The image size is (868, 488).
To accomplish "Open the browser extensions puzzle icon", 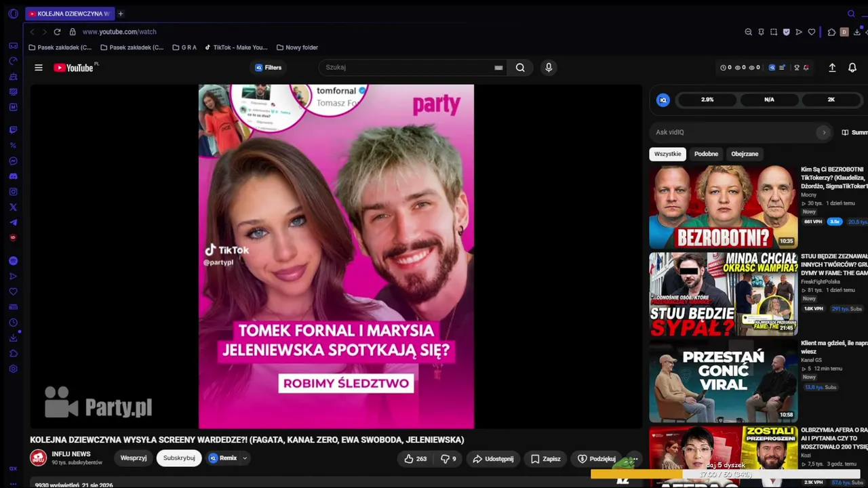I will click(832, 32).
